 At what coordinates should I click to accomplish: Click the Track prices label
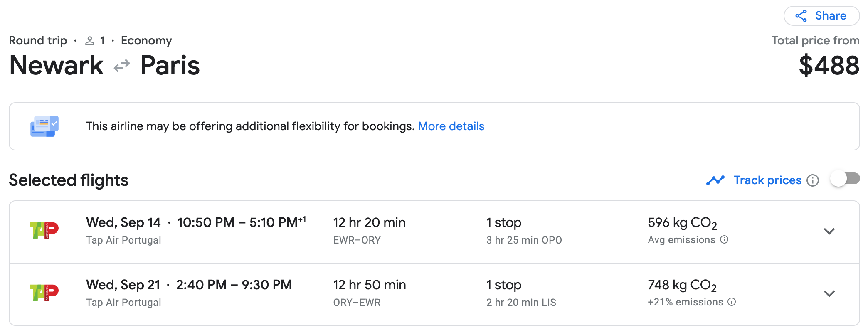[767, 180]
